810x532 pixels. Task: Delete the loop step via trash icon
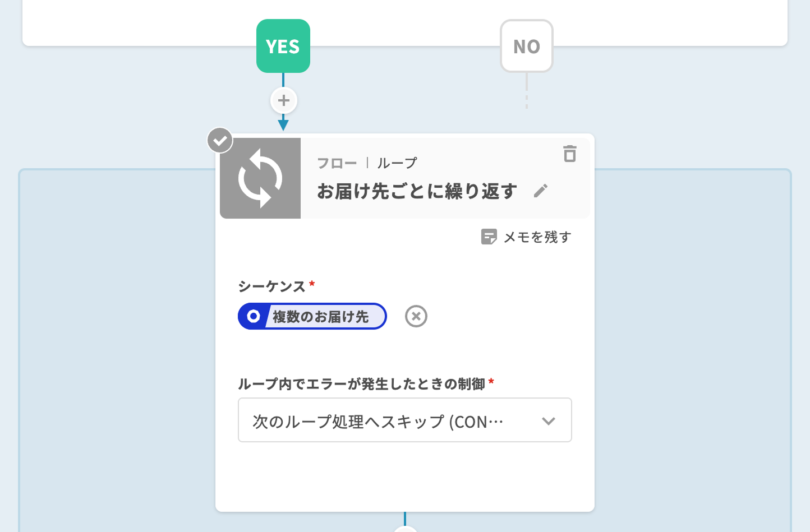click(569, 154)
